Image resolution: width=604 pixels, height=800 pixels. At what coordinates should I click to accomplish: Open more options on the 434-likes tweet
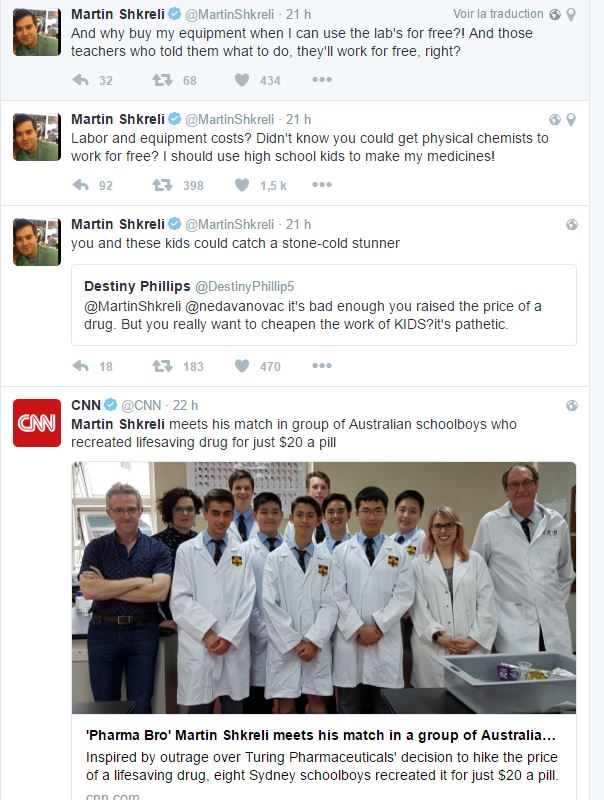tap(322, 80)
